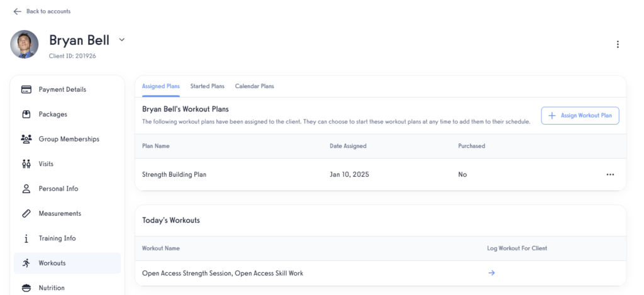Screen dimensions: 644x295
Task: Open the Strength Building Plan row
Action: click(174, 175)
